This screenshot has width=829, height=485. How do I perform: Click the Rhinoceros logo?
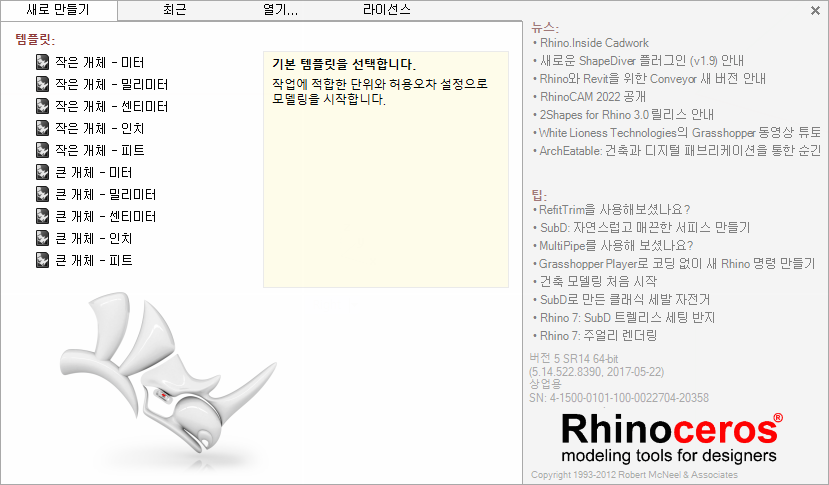[671, 438]
